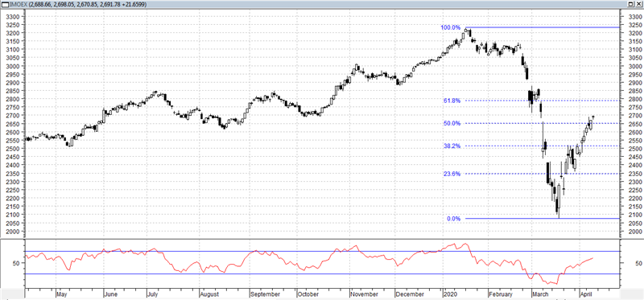The height and width of the screenshot is (300, 644).
Task: Click the December label on date axis
Action: pyautogui.click(x=410, y=294)
